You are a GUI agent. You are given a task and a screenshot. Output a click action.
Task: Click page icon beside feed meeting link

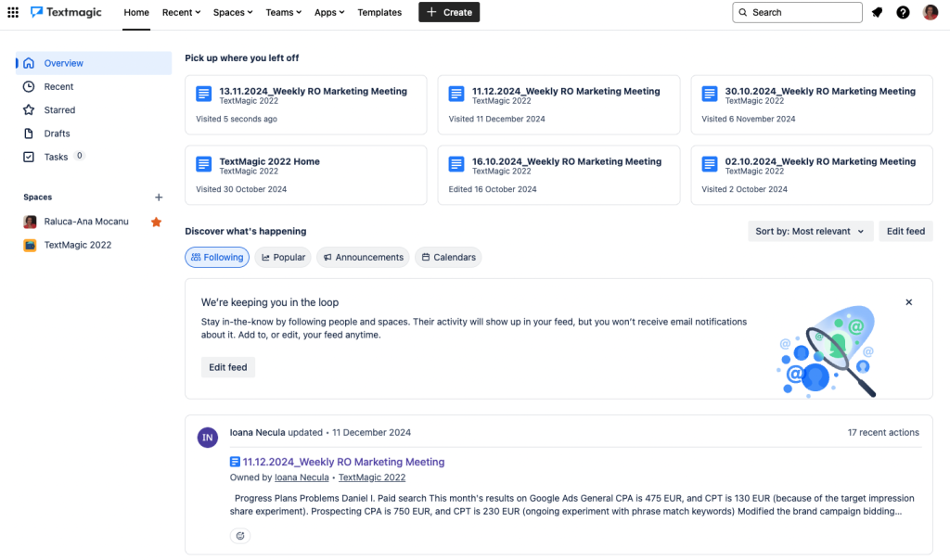[235, 462]
